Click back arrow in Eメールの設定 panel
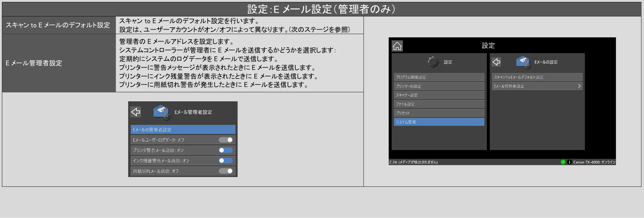Screen dimensions: 644x218 [x=496, y=62]
